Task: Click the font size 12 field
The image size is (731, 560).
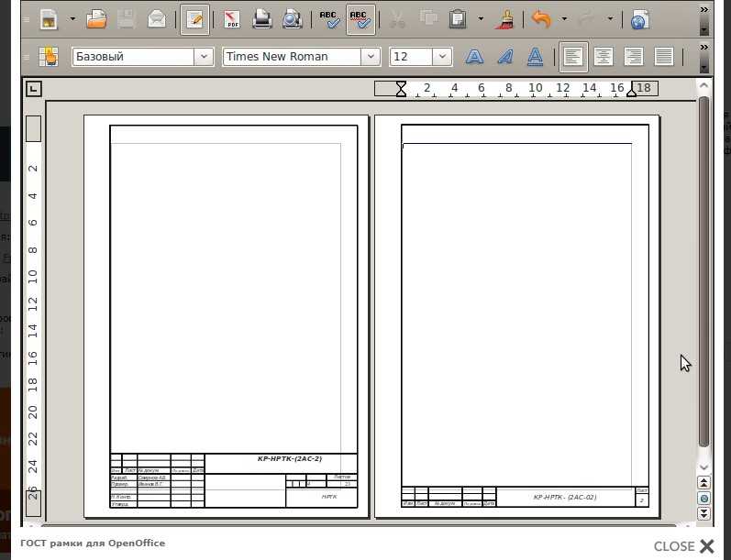Action: point(411,57)
